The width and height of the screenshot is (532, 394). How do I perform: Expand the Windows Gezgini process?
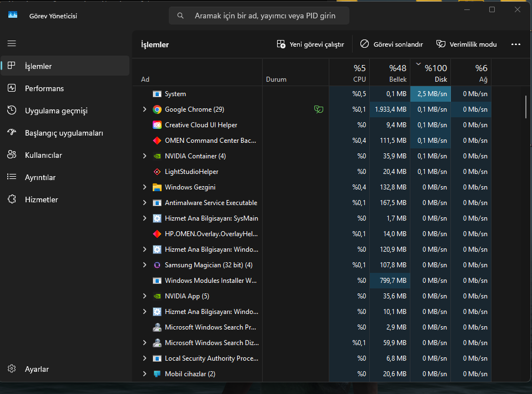(x=144, y=187)
